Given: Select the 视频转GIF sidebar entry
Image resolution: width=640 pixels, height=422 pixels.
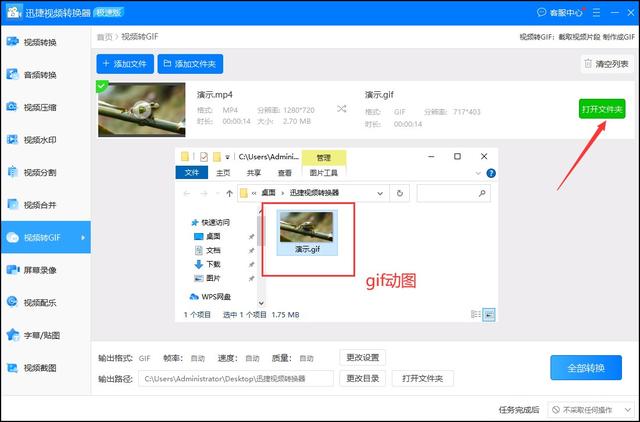Looking at the screenshot, I should [x=45, y=237].
